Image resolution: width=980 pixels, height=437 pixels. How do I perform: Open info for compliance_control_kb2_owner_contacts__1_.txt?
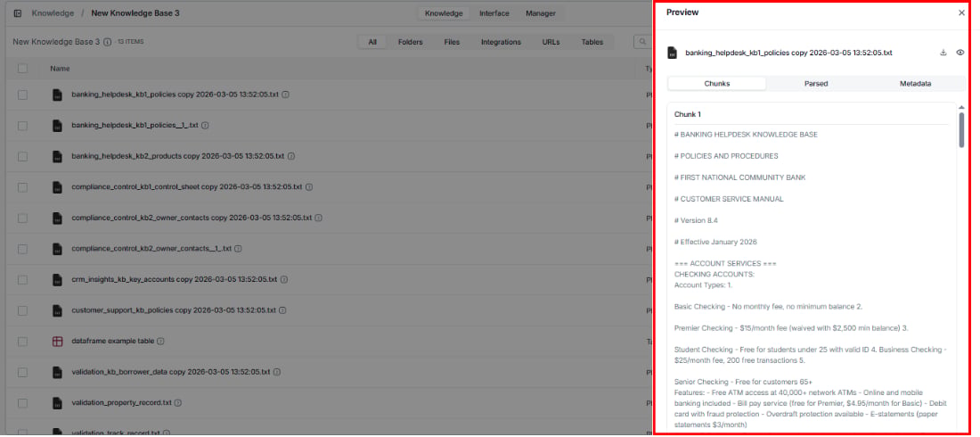click(x=238, y=249)
